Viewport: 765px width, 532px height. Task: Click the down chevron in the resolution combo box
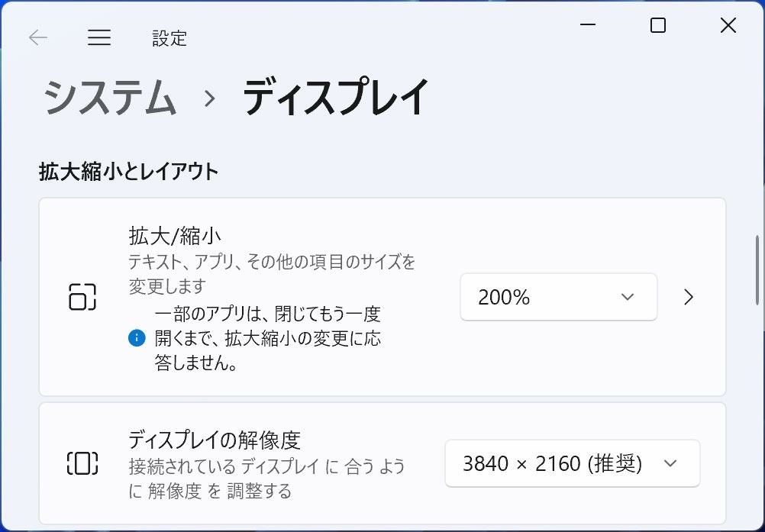[x=670, y=463]
